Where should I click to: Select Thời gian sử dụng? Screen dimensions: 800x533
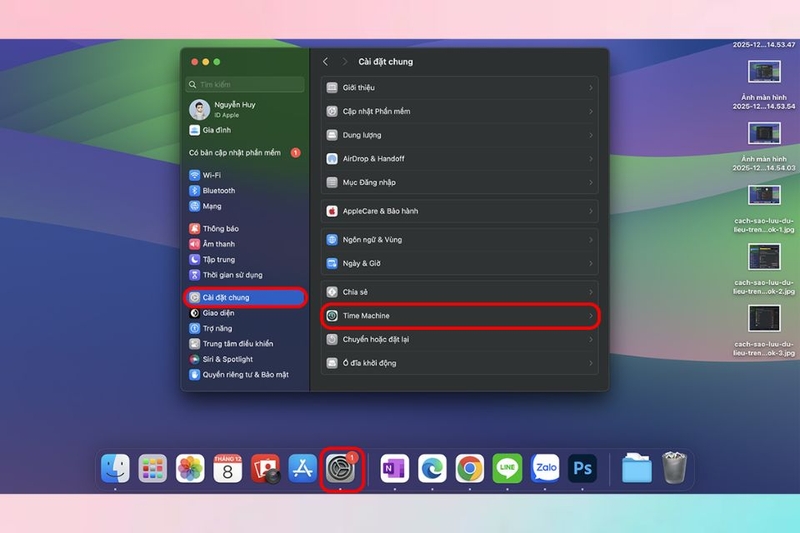pyautogui.click(x=246, y=275)
